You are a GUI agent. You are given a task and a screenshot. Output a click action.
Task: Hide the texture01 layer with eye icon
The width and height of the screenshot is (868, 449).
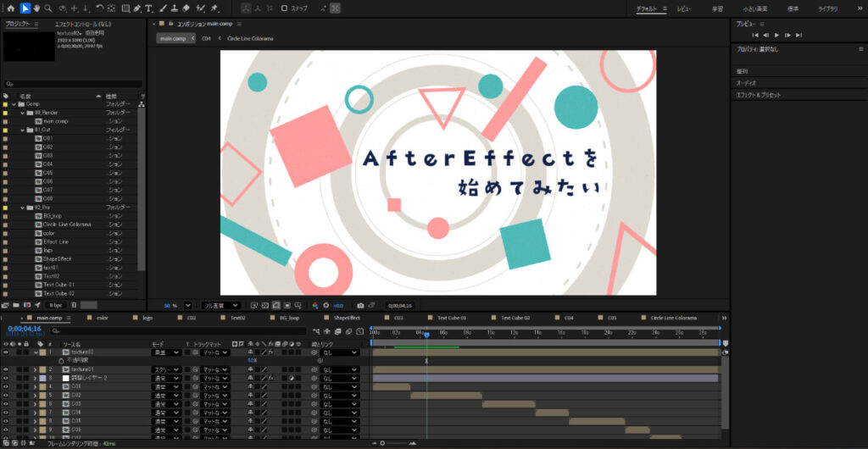click(x=6, y=369)
